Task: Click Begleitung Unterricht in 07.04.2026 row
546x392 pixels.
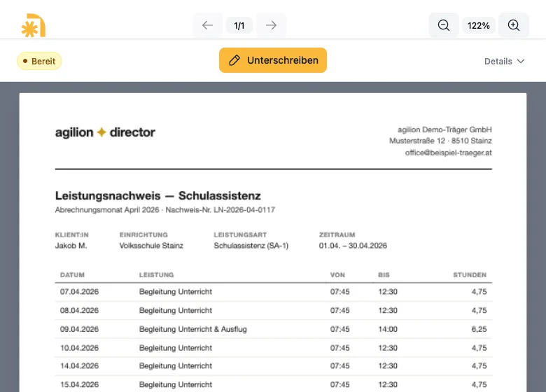Action: click(176, 292)
